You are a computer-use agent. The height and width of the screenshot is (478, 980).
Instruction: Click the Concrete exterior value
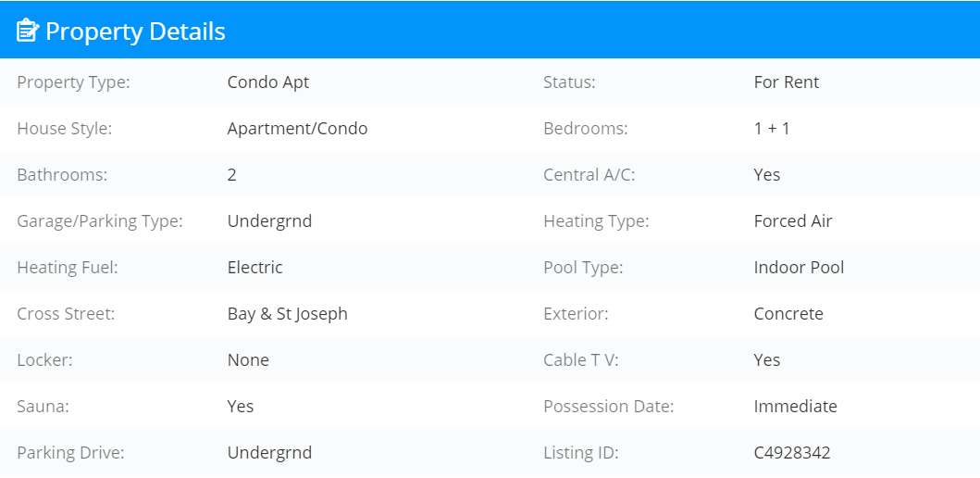click(788, 313)
